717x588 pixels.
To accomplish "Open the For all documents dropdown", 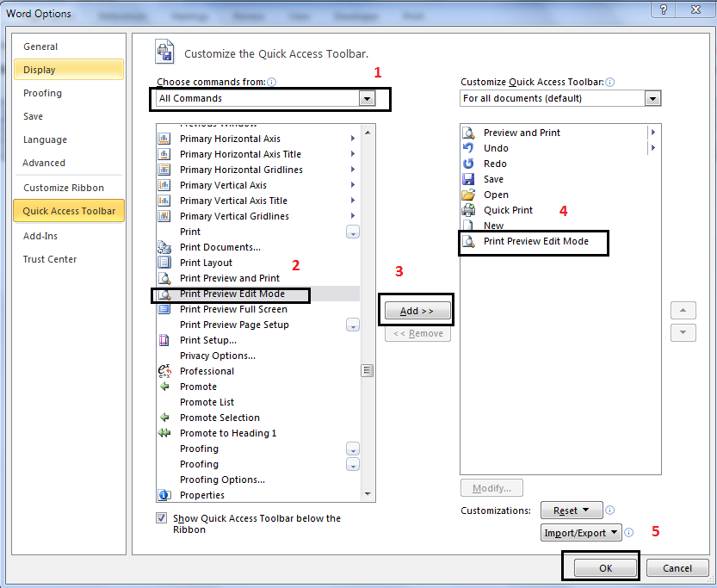I will (x=652, y=98).
